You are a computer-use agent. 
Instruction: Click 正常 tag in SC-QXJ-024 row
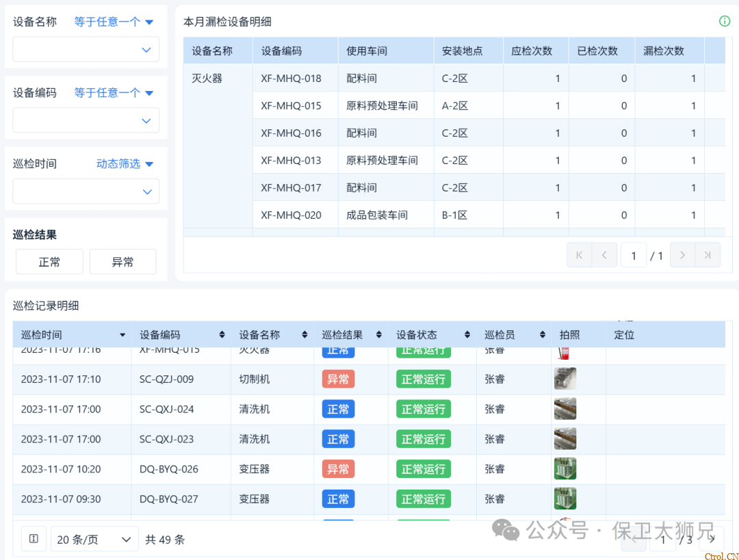(x=338, y=410)
